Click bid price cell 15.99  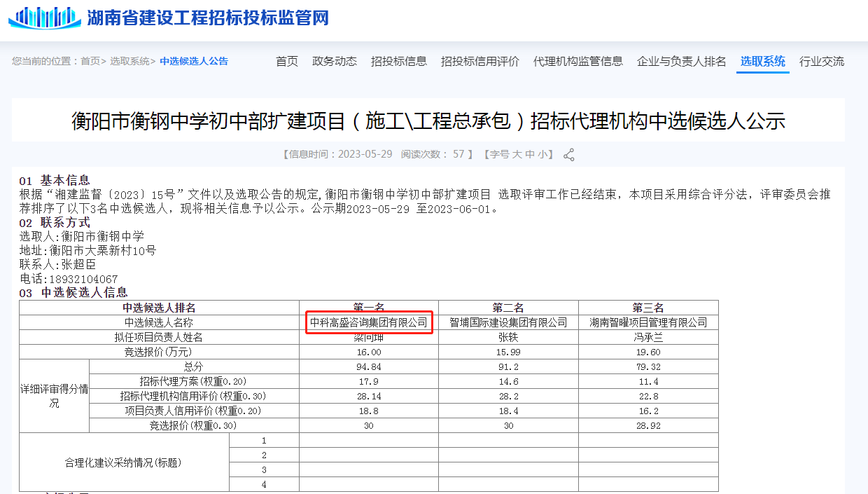(508, 352)
